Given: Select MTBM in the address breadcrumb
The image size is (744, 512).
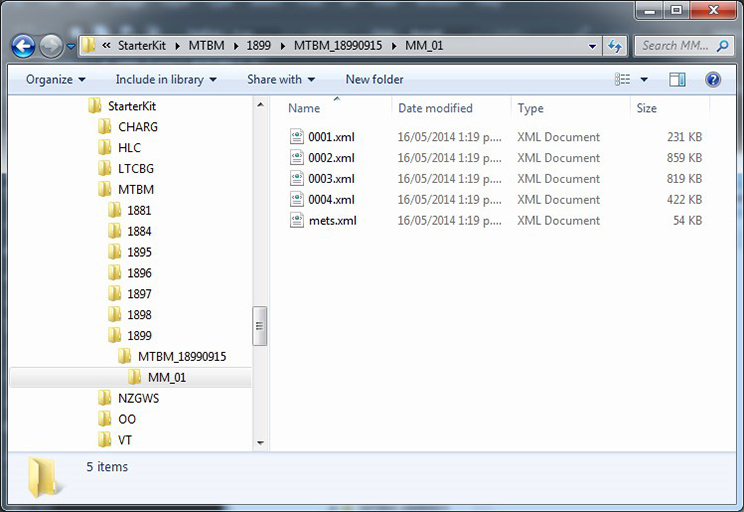Looking at the screenshot, I should pos(206,46).
